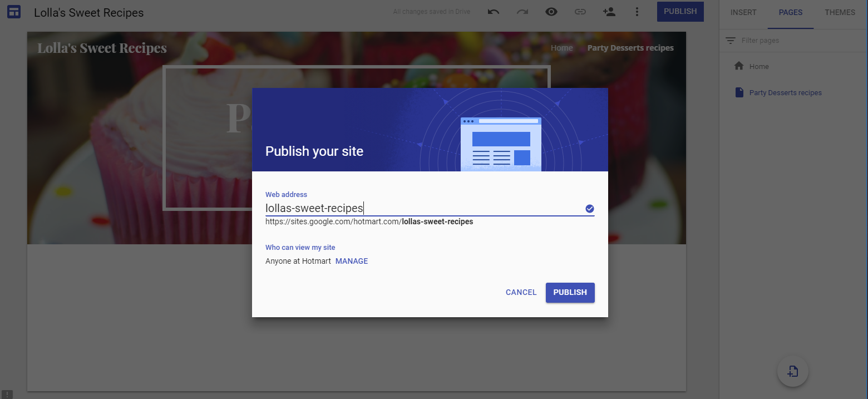Open site preview with eye icon
The width and height of the screenshot is (868, 399).
[551, 12]
